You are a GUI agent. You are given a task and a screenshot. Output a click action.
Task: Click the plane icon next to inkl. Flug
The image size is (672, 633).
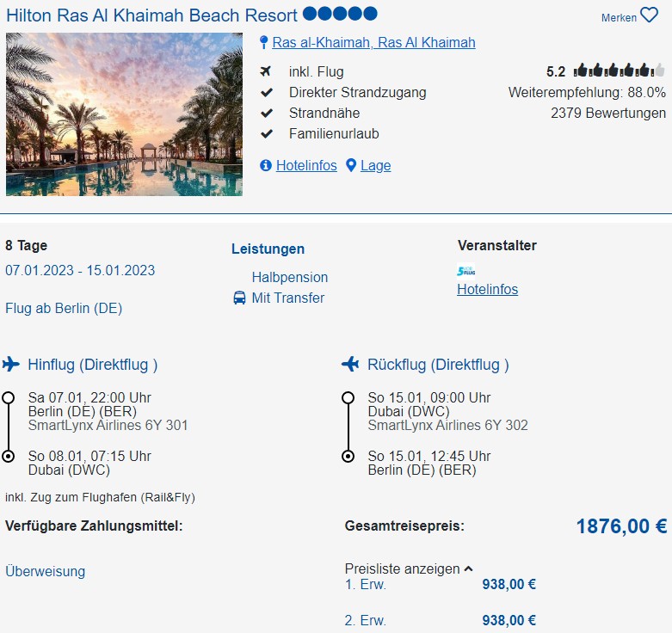click(267, 71)
